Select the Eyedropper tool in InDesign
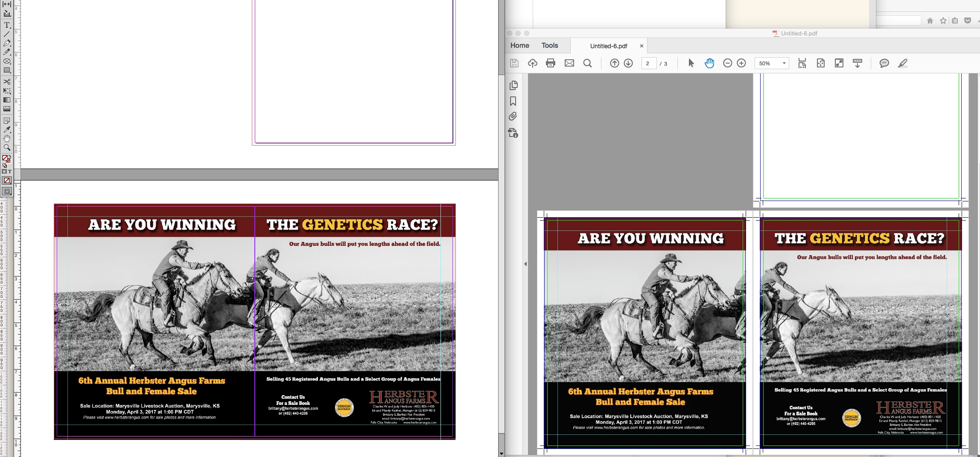Image resolution: width=980 pixels, height=457 pixels. point(7,130)
